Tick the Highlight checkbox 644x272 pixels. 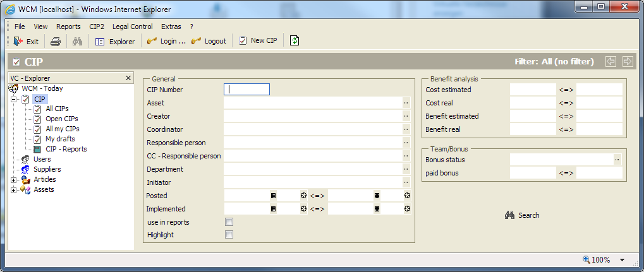(x=229, y=235)
